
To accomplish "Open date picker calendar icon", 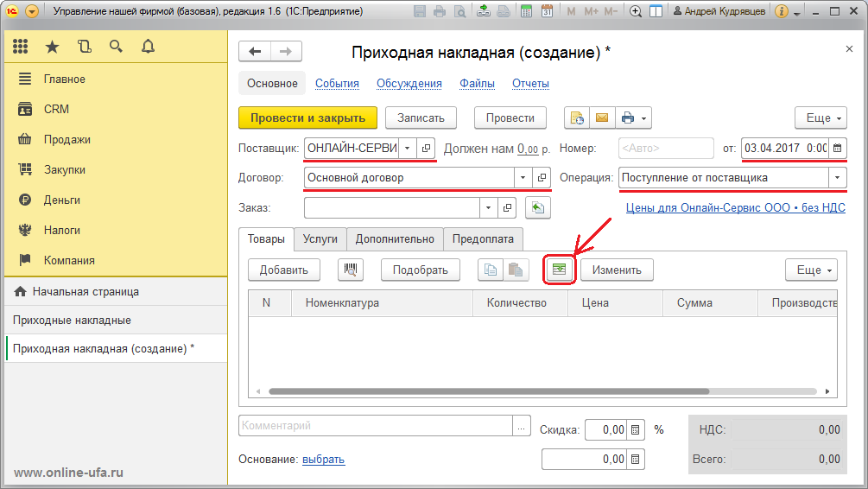I will click(x=838, y=149).
